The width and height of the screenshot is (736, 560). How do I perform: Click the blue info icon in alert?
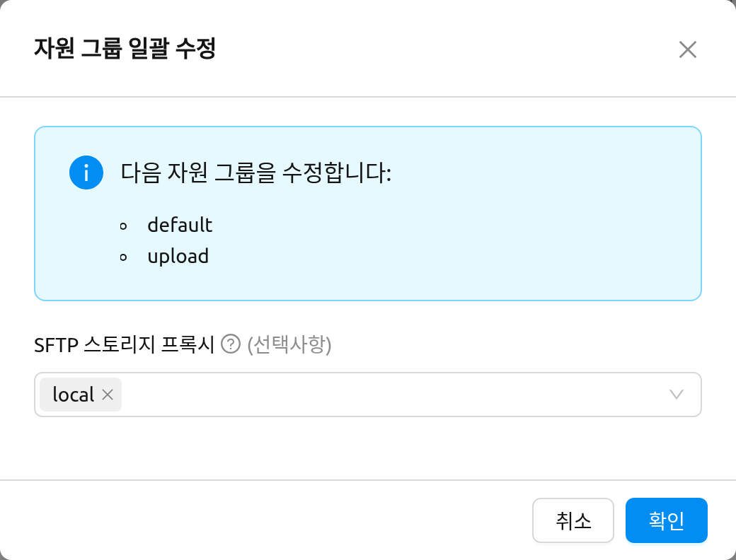86,173
